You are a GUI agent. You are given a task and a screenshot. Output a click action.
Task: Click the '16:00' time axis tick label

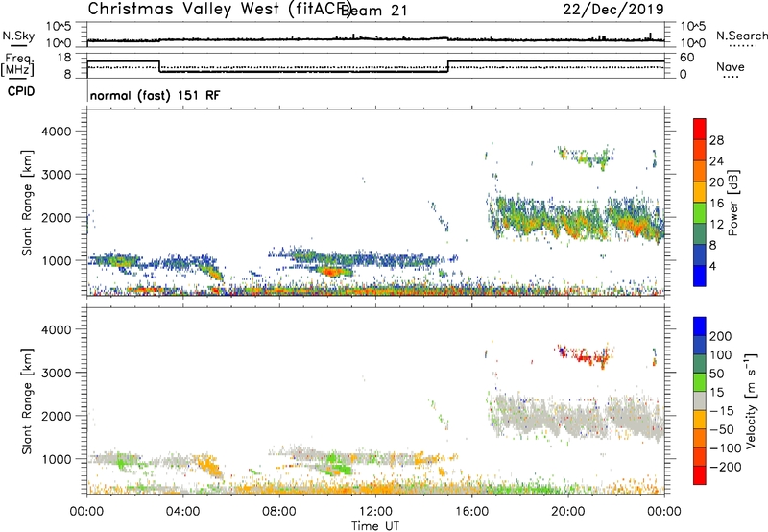pyautogui.click(x=471, y=512)
